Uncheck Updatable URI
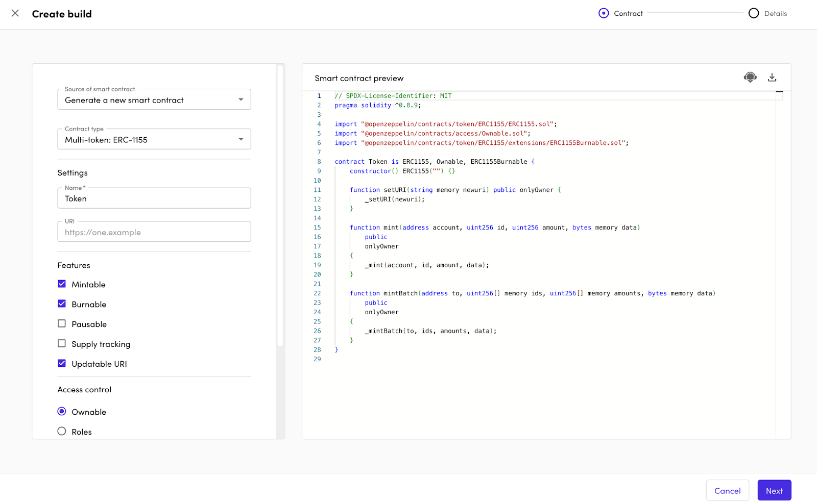The width and height of the screenshot is (817, 504). click(61, 363)
